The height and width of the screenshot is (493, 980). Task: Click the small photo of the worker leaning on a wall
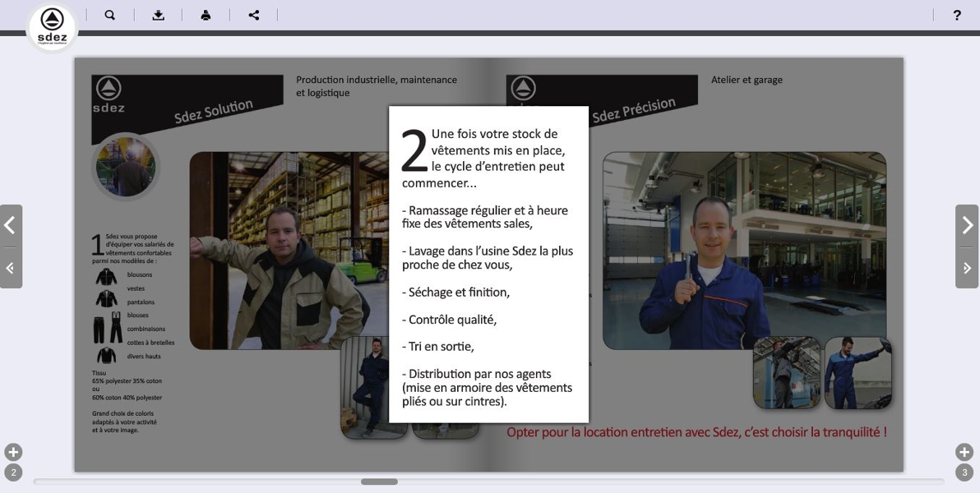365,387
